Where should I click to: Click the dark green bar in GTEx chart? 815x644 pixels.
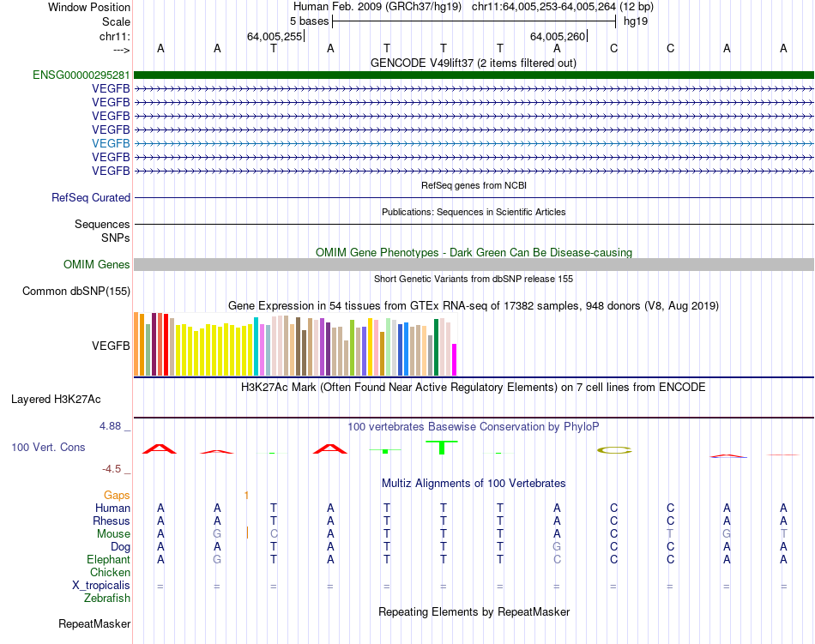[437, 347]
